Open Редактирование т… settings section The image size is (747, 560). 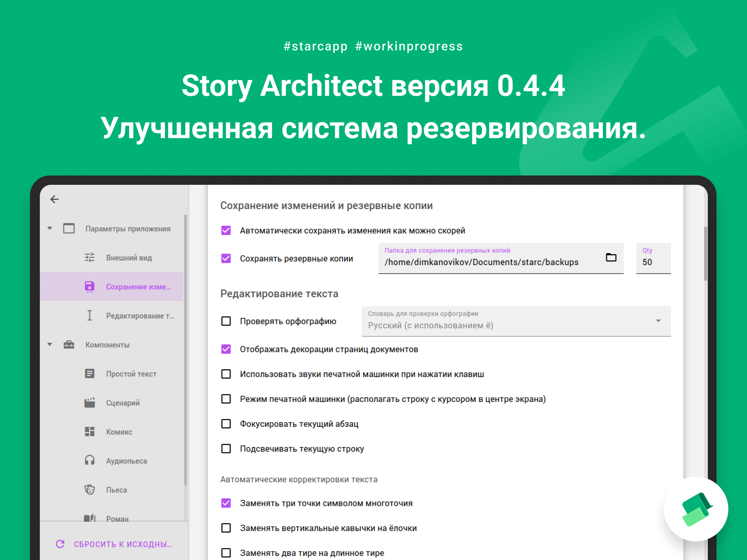click(111, 315)
